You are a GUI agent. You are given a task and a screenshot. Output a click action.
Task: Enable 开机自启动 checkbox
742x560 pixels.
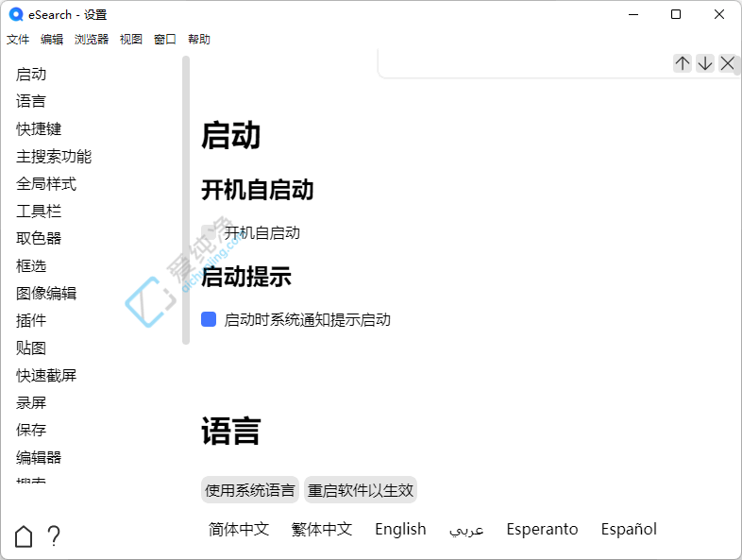209,232
